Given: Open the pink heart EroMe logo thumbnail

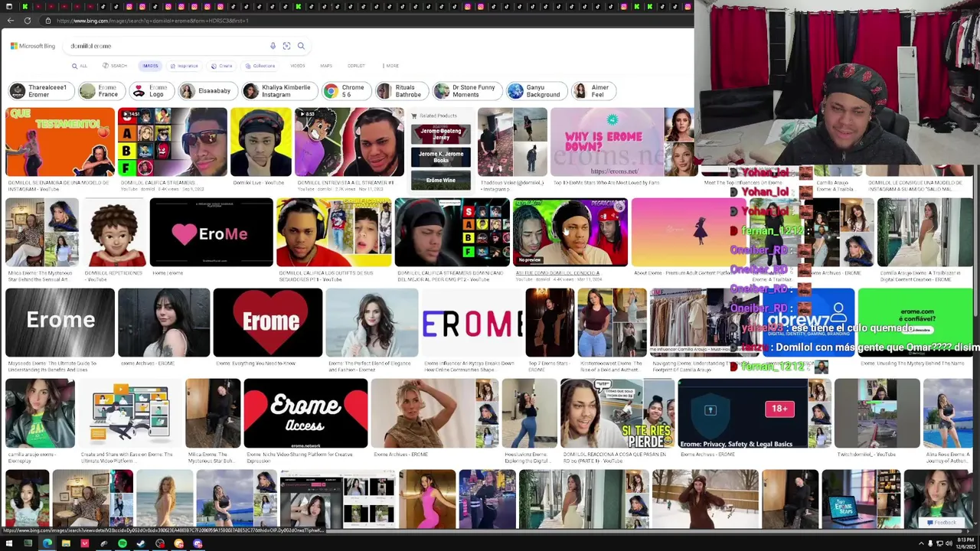Looking at the screenshot, I should click(211, 233).
